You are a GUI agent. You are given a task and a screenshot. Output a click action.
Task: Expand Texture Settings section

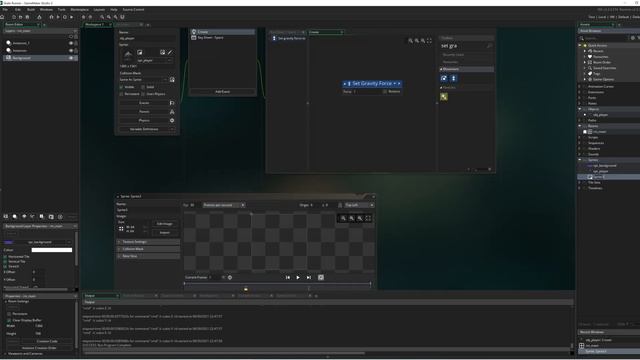click(x=148, y=242)
